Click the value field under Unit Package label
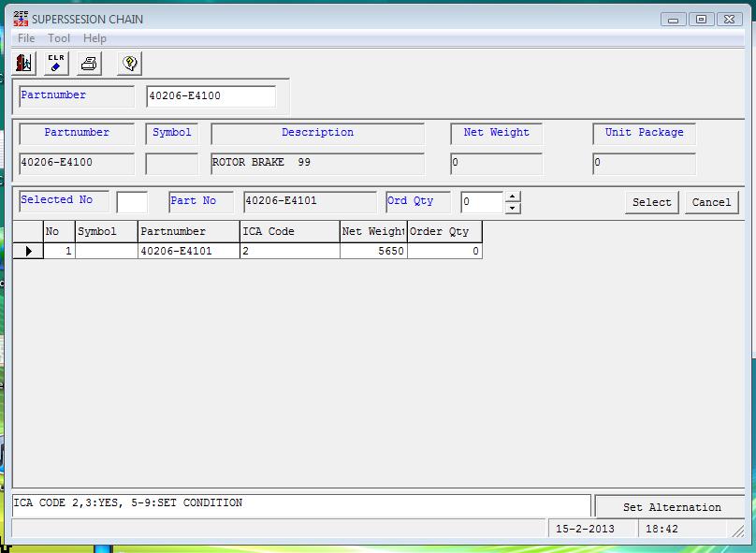Viewport: 756px width, 553px height. 644,164
